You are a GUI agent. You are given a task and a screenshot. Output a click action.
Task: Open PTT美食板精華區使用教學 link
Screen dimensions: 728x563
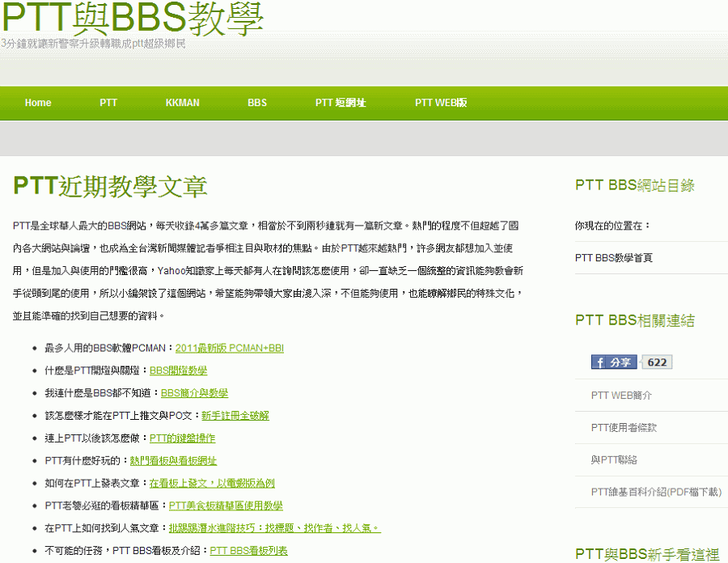click(x=226, y=506)
